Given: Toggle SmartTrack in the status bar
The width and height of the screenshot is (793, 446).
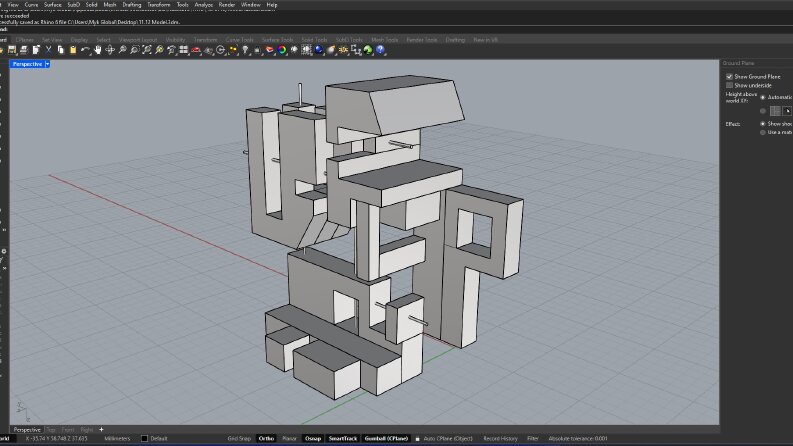Looking at the screenshot, I should click(343, 438).
